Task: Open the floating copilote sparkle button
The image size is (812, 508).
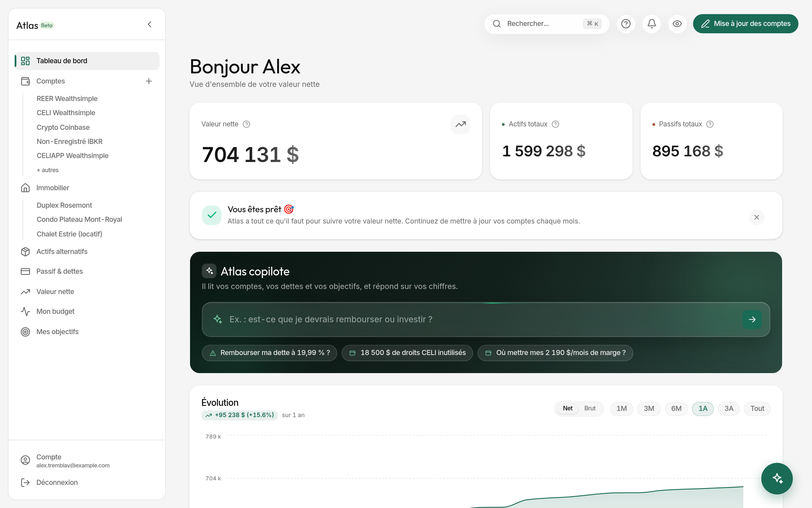Action: tap(777, 478)
